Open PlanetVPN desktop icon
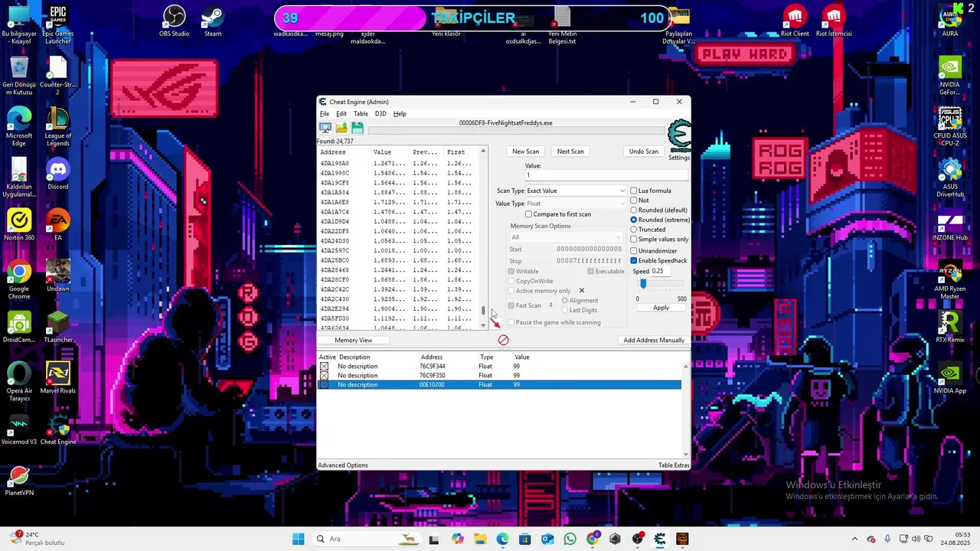The width and height of the screenshot is (980, 551). click(19, 480)
